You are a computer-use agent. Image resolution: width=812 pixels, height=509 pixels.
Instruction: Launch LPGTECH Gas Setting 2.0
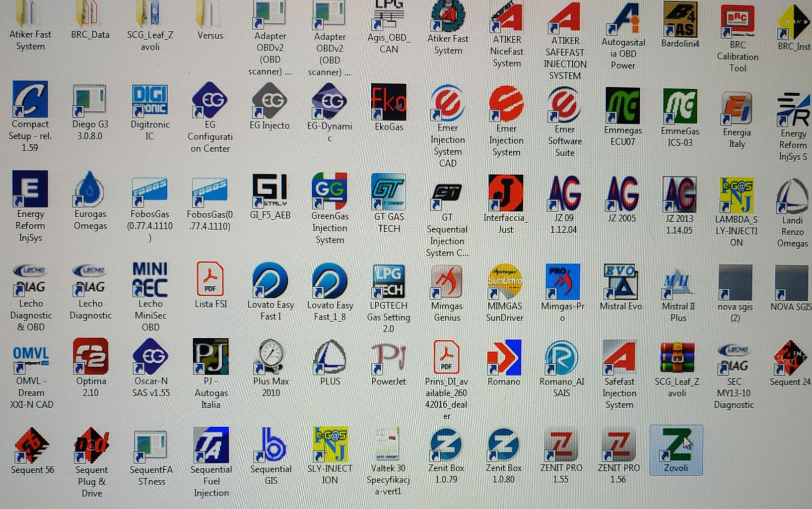388,299
